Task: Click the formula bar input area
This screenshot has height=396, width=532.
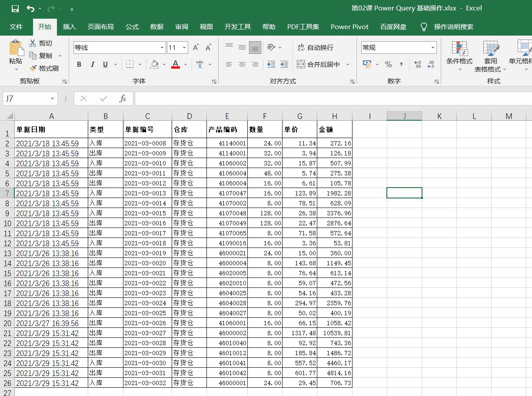Action: pyautogui.click(x=333, y=99)
